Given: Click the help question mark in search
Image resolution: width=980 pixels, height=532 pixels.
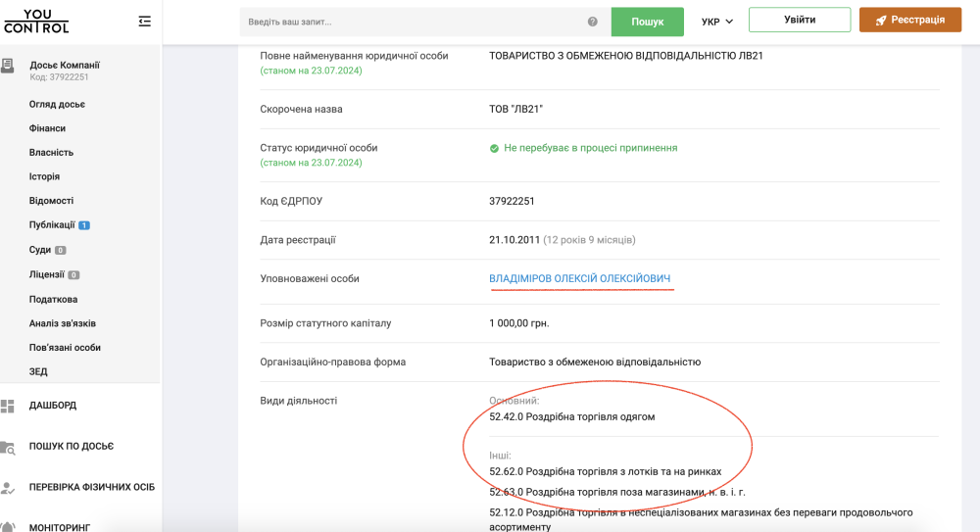Looking at the screenshot, I should 592,22.
